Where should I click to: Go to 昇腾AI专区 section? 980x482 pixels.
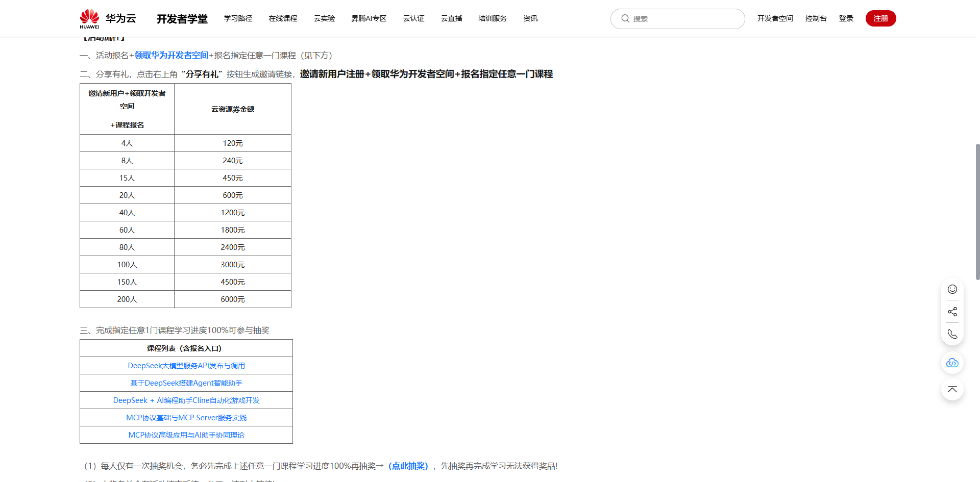point(369,19)
